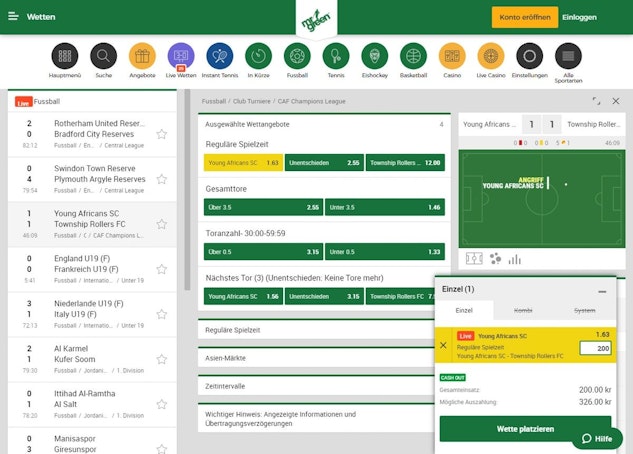Screen dimensions: 633x454
Task: Select the Einzel tab in bet slip
Action: [464, 310]
